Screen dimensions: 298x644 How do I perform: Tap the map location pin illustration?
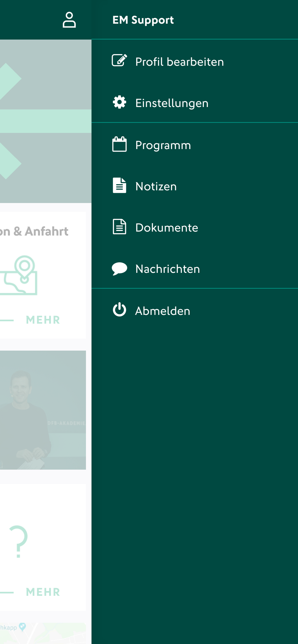tap(19, 275)
